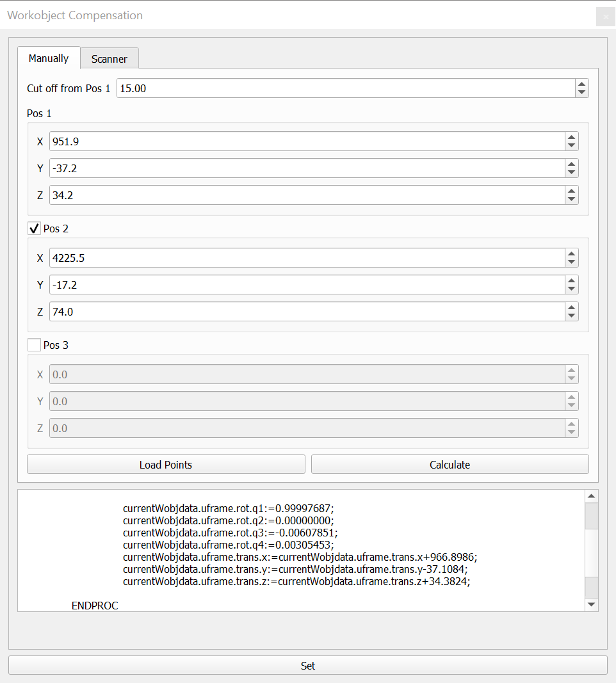Decrement Pos 1 Y value down arrow

pyautogui.click(x=571, y=173)
